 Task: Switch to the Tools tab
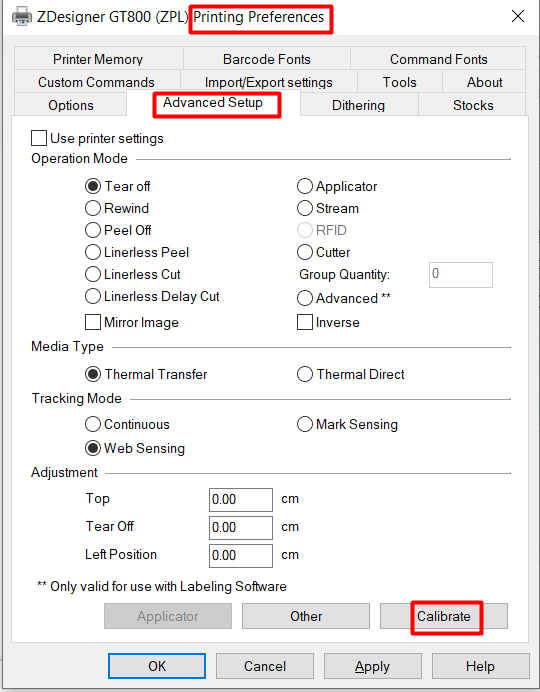pos(399,82)
